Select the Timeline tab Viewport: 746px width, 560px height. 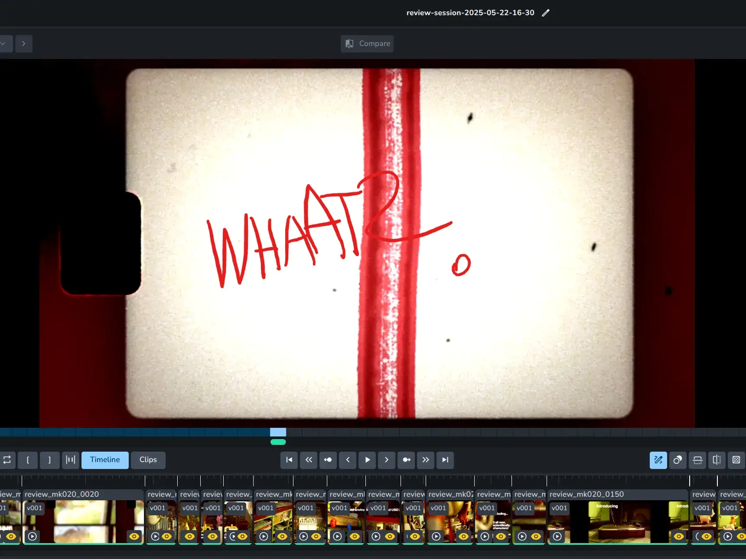pos(105,460)
